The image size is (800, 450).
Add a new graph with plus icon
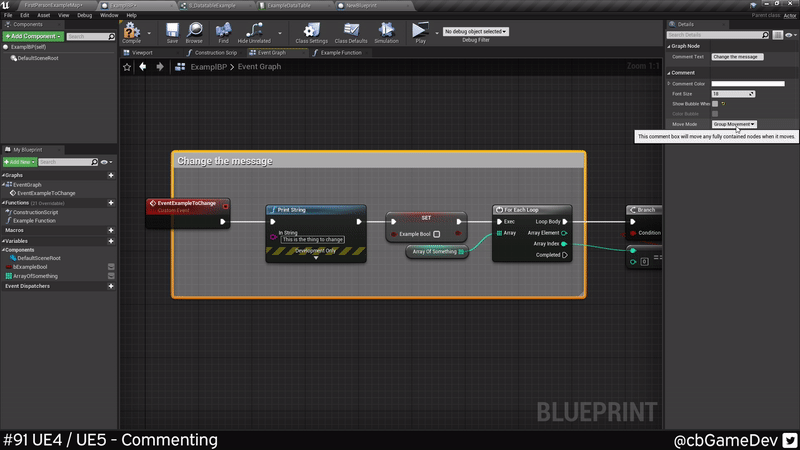coord(111,175)
